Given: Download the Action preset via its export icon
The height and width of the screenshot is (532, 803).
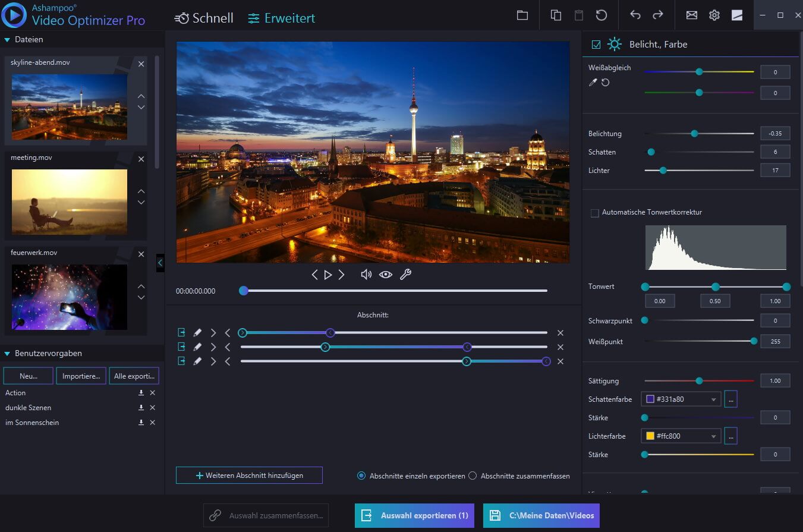Looking at the screenshot, I should 141,393.
